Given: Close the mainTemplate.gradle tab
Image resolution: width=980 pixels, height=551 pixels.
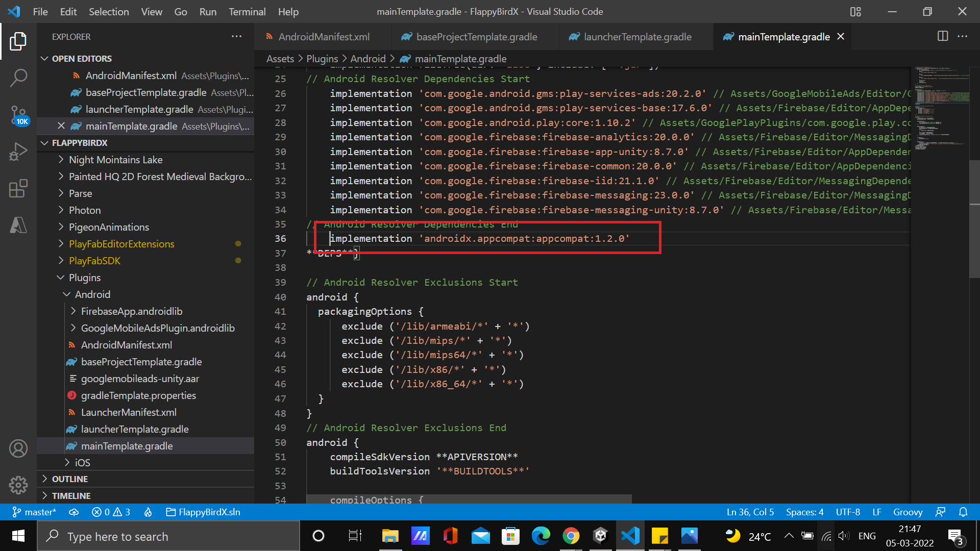Looking at the screenshot, I should (841, 37).
